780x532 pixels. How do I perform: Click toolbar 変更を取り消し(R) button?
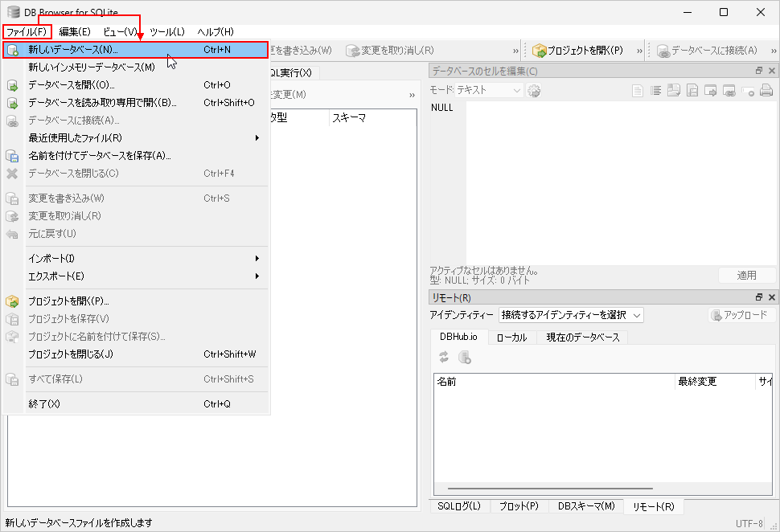[391, 51]
